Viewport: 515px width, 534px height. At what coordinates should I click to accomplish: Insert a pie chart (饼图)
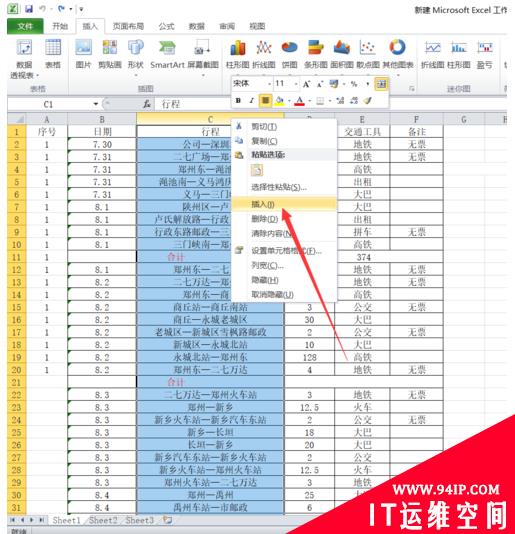[290, 54]
